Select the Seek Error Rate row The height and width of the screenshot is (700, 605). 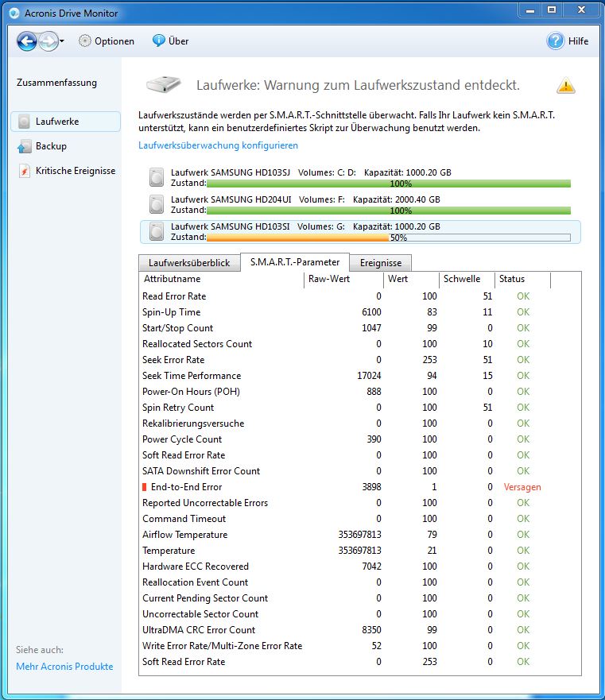360,360
